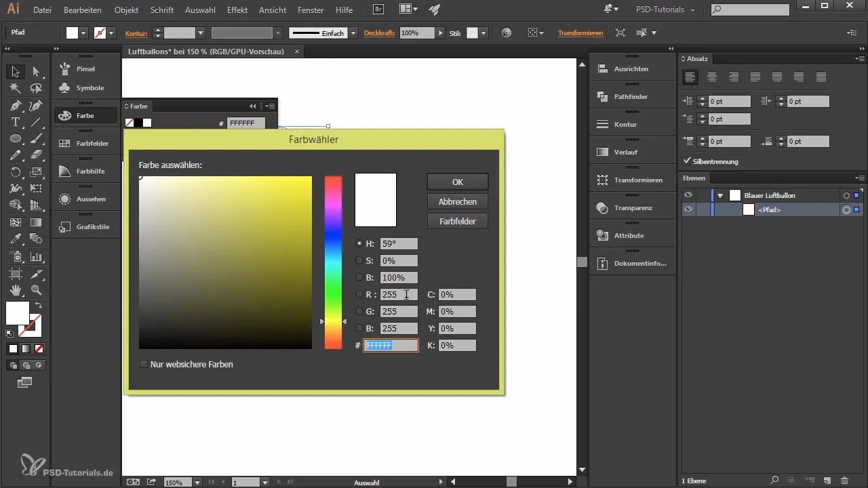Open the Stil swatch dropdown
868x488 pixels.
[483, 33]
